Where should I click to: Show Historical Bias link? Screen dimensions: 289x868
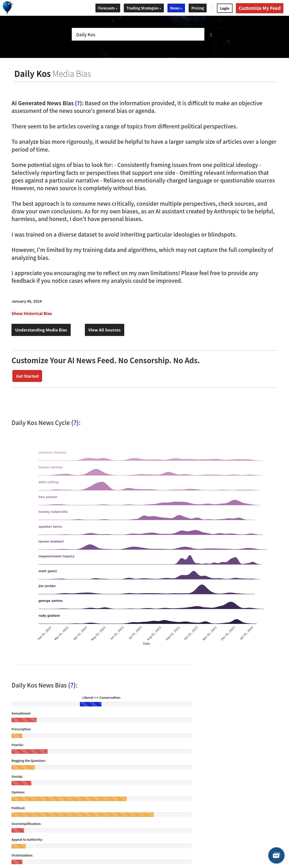tap(32, 313)
